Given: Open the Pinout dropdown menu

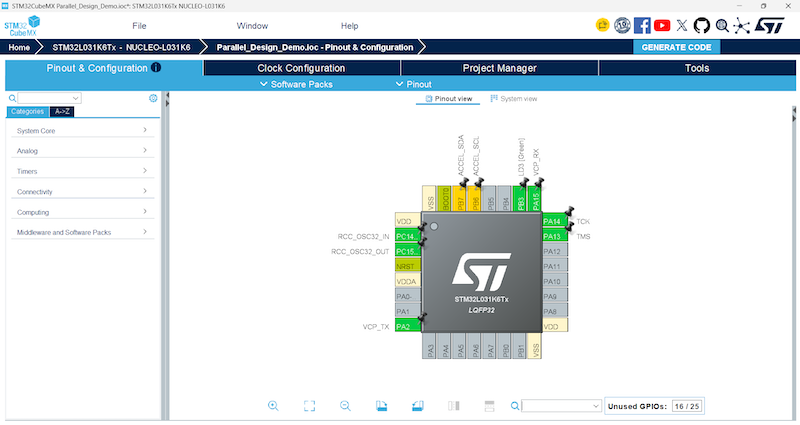Looking at the screenshot, I should (414, 84).
